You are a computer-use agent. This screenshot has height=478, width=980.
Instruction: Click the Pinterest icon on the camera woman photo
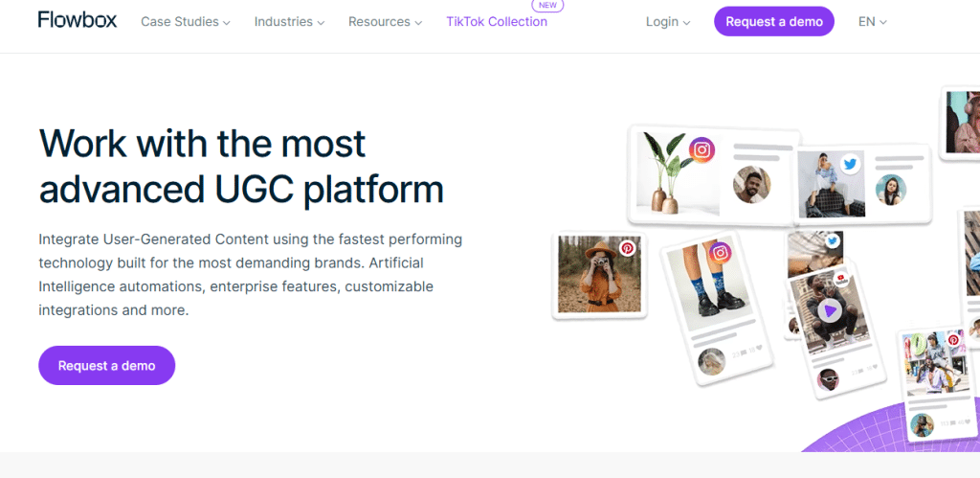click(627, 248)
